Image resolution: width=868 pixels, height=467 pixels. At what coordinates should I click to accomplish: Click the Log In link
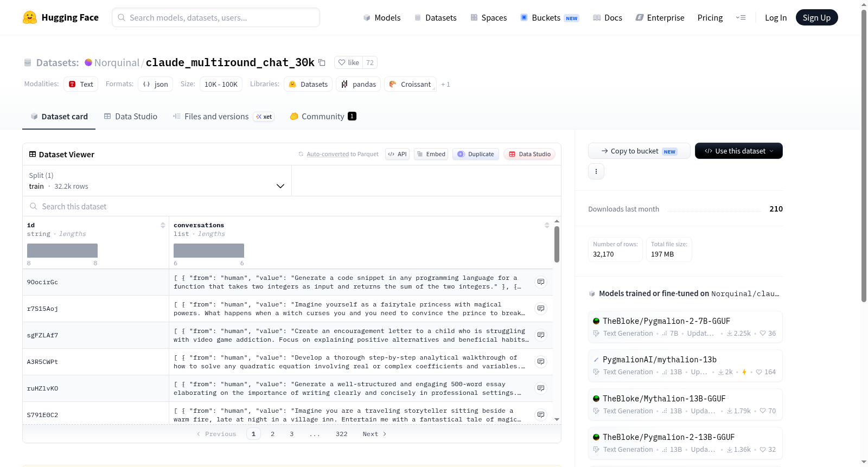pos(776,17)
